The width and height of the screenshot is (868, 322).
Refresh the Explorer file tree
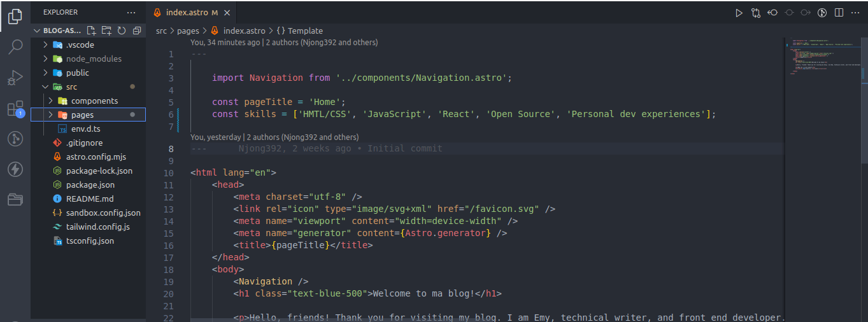coord(121,31)
